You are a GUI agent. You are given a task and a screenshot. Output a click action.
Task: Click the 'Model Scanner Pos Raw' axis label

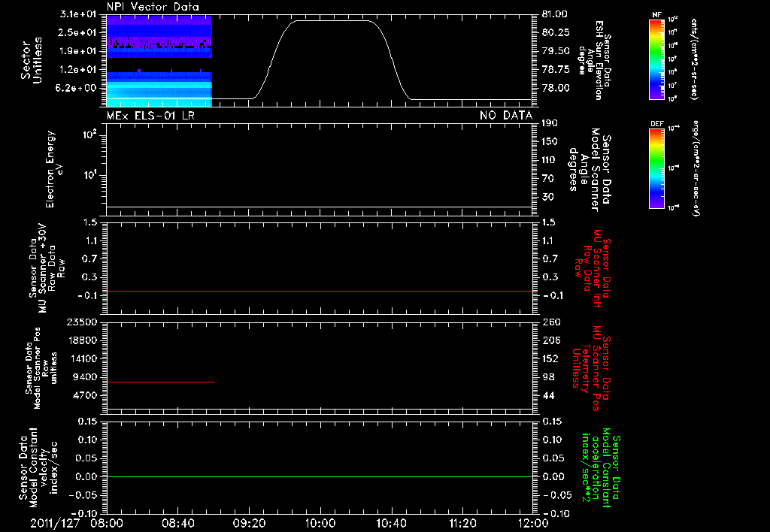(41, 368)
